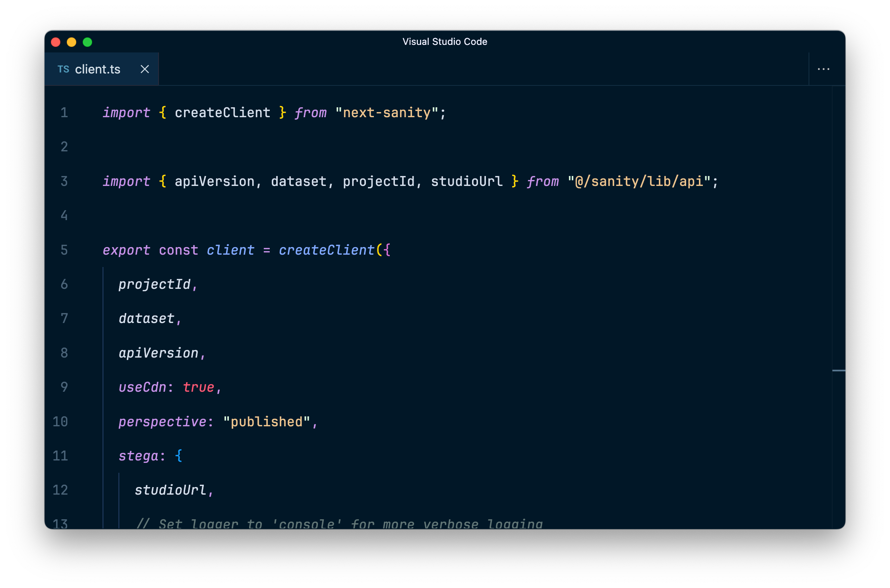Image resolution: width=890 pixels, height=588 pixels.
Task: Close the client.ts tab
Action: [x=145, y=69]
